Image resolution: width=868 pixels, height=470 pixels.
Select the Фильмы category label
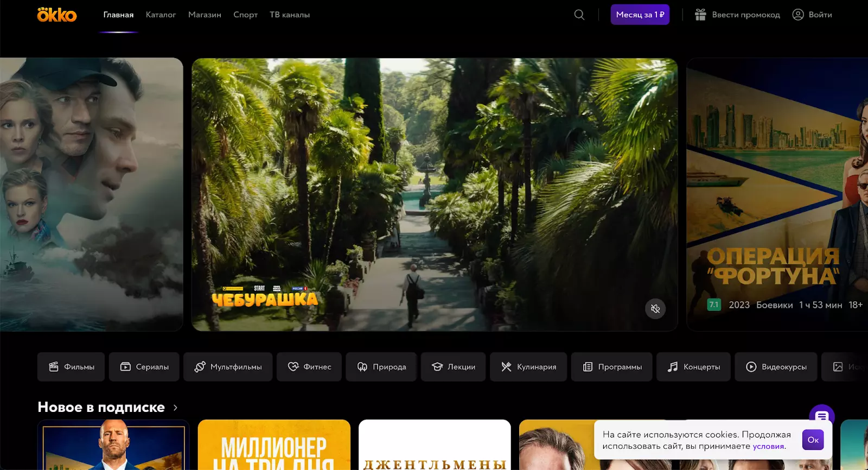pyautogui.click(x=79, y=367)
